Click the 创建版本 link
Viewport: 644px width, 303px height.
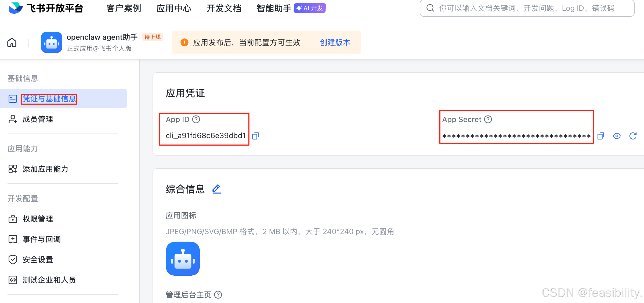[334, 42]
